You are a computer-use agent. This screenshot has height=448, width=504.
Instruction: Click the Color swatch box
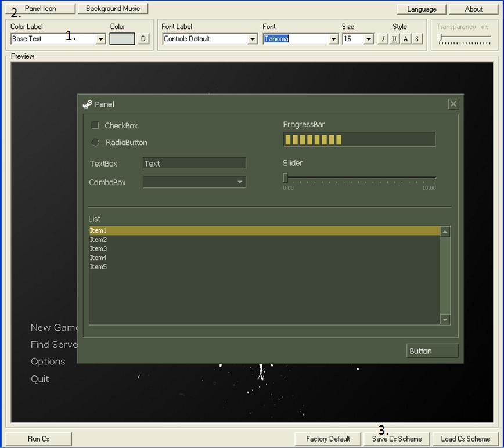tap(122, 39)
